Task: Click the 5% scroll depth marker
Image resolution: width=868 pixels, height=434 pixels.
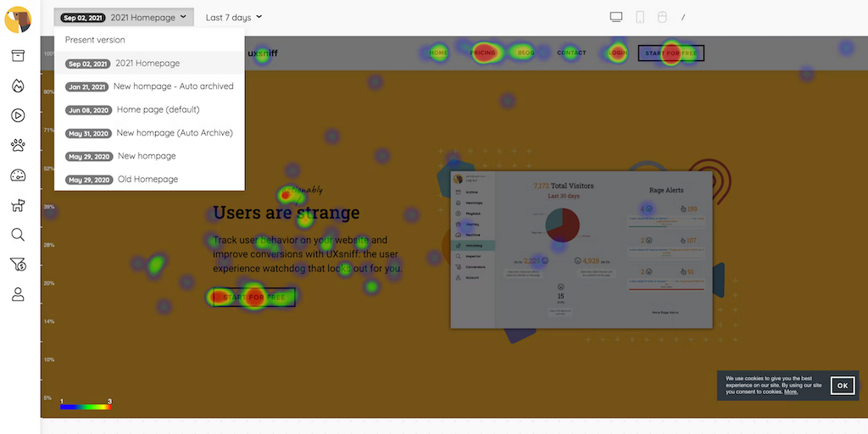Action: tap(47, 398)
